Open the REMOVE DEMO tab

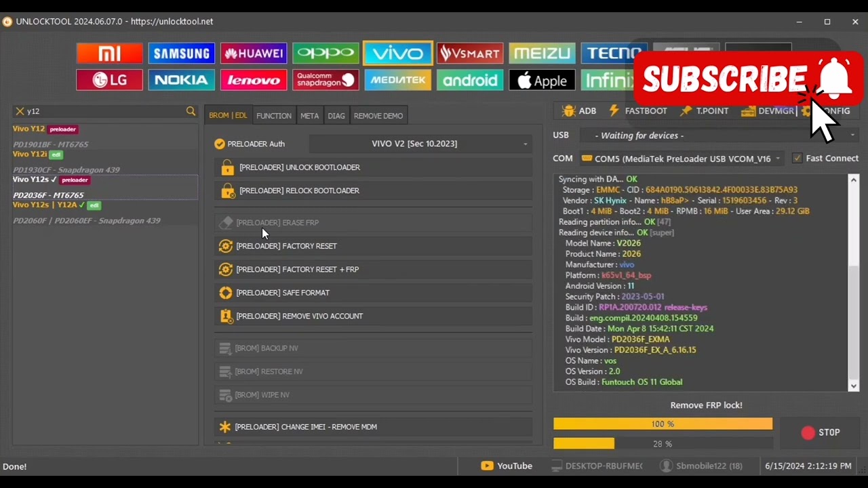coord(378,116)
